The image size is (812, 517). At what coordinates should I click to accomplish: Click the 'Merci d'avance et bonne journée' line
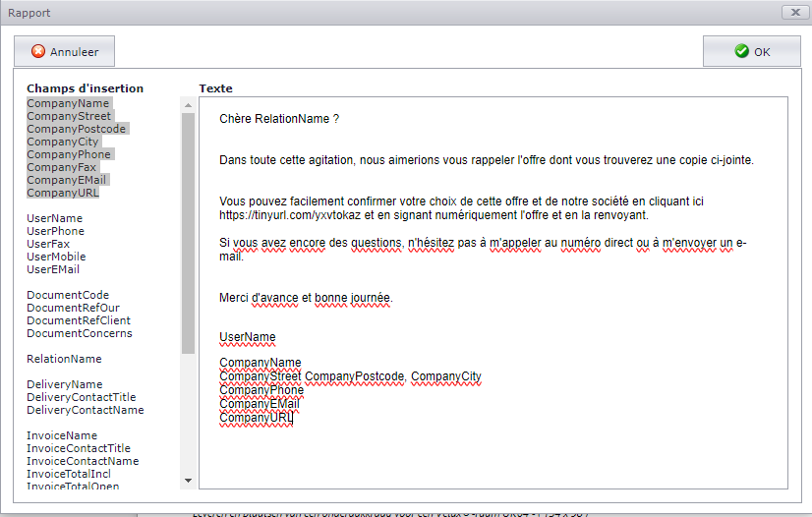pos(306,298)
